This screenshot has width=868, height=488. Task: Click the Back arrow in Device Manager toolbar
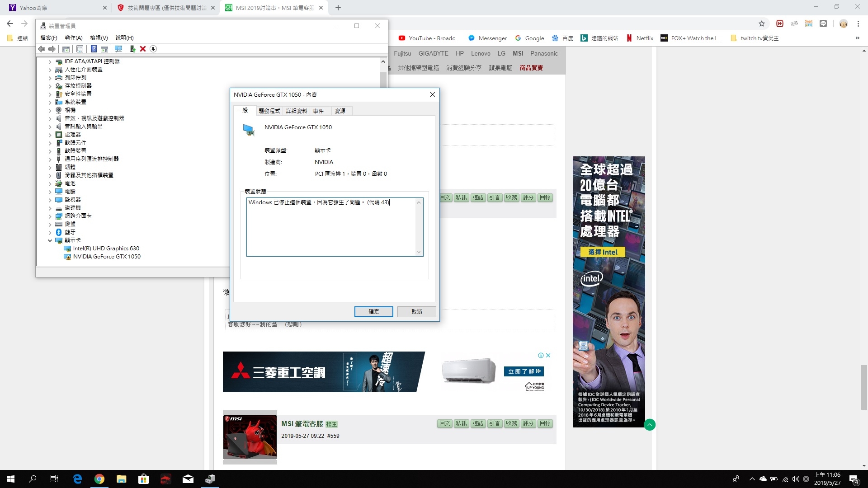click(x=42, y=49)
